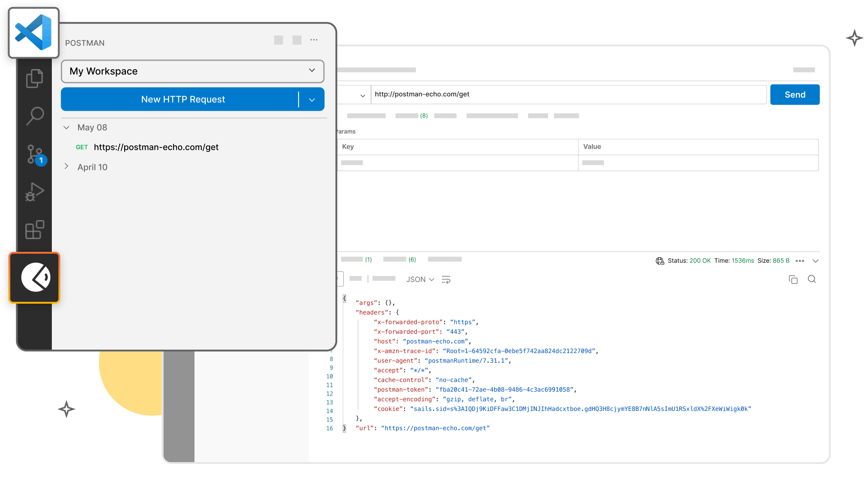Open Run and Debug view

[35, 192]
